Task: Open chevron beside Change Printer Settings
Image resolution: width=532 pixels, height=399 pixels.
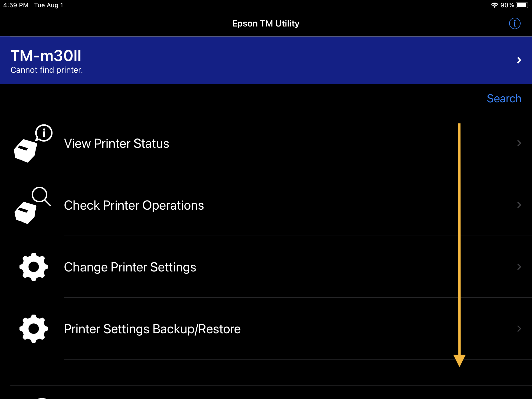Action: pos(519,267)
